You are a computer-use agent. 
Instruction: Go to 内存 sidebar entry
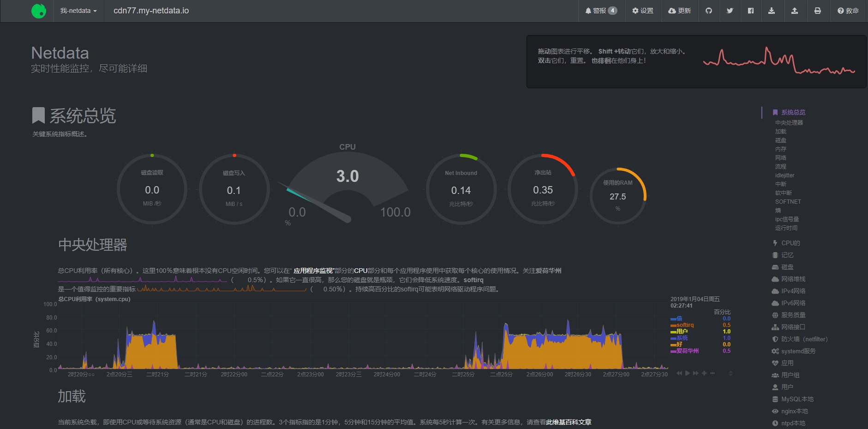[781, 149]
